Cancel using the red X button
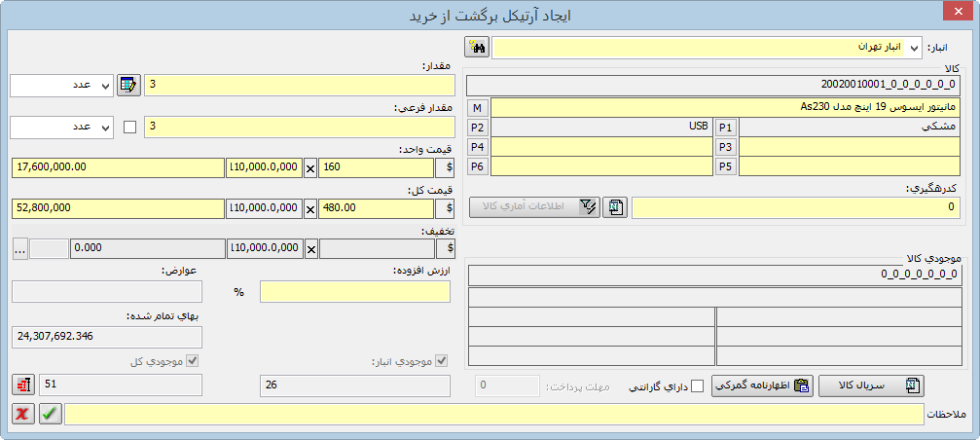Screen dimensions: 980x440 tap(22, 415)
